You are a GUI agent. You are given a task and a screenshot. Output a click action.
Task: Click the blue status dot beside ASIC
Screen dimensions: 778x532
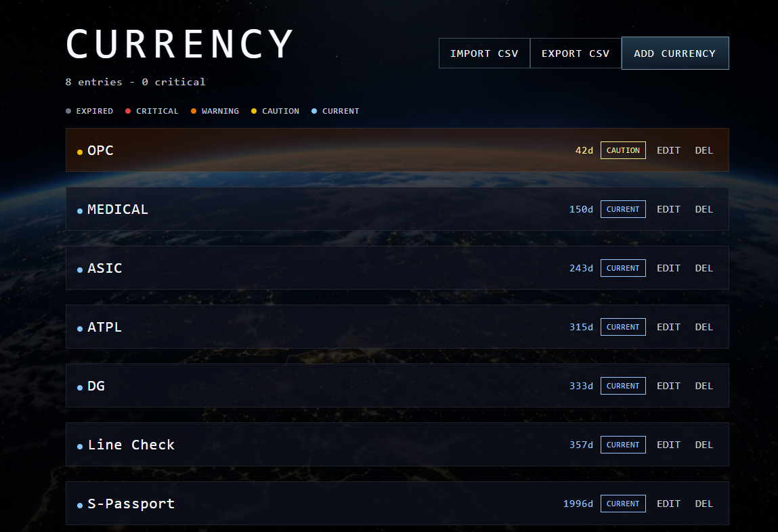pos(80,270)
